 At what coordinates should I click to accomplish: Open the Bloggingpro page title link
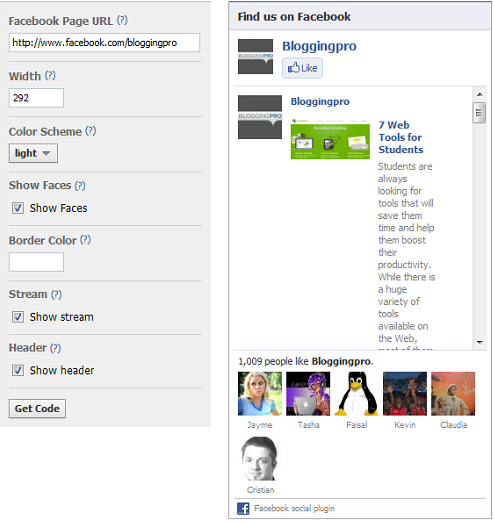coord(319,46)
